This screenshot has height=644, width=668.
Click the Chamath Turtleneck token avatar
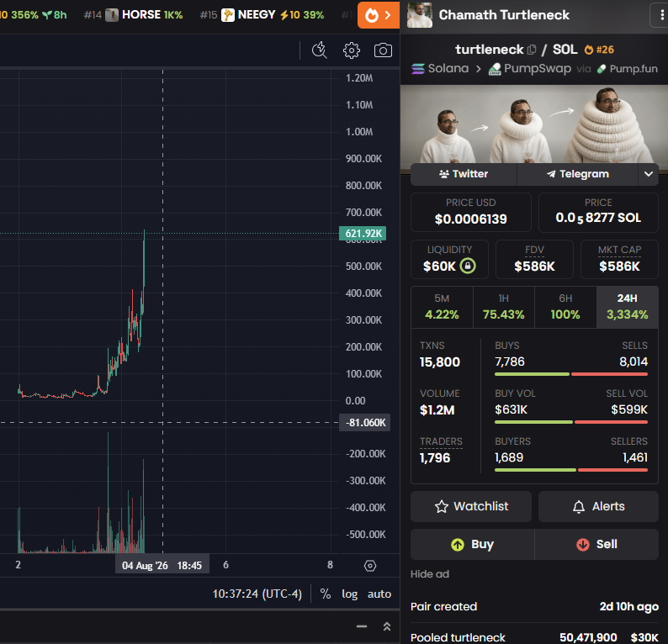point(420,15)
